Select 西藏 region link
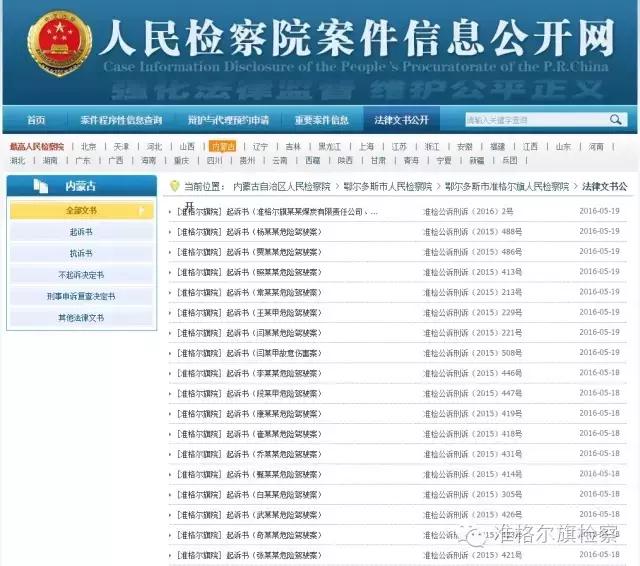The image size is (640, 566). pos(313,160)
